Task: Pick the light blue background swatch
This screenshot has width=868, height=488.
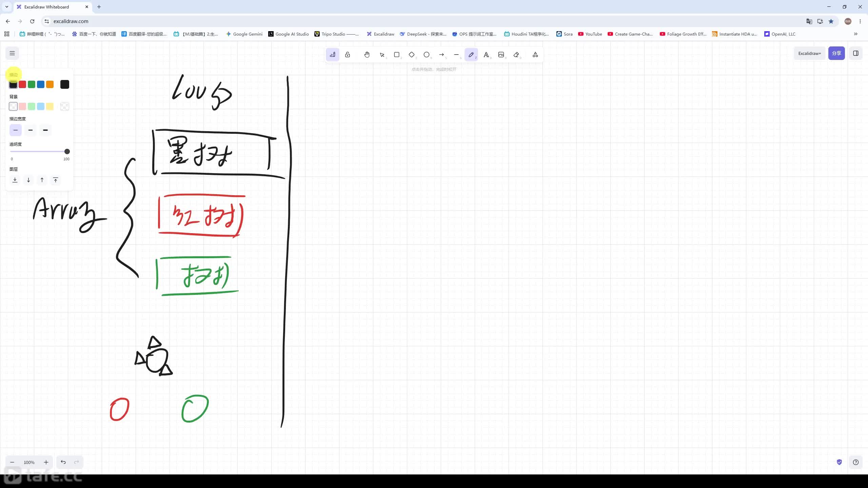Action: [x=41, y=106]
